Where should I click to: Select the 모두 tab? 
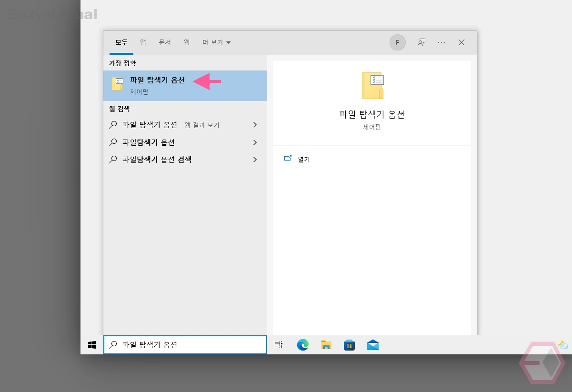[121, 42]
